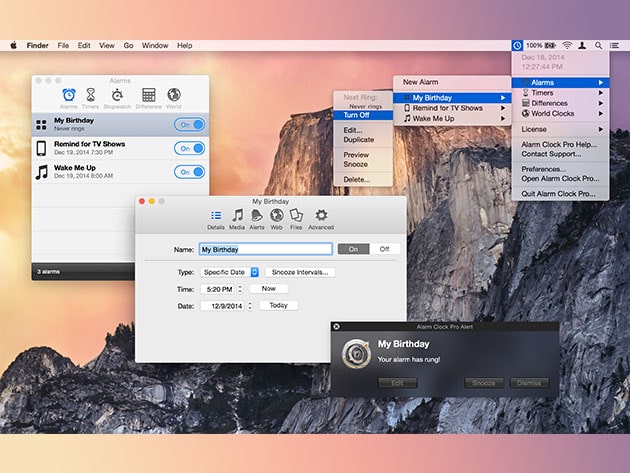Open the Type dropdown showing Specific Date
The height and width of the screenshot is (473, 630).
pos(229,272)
